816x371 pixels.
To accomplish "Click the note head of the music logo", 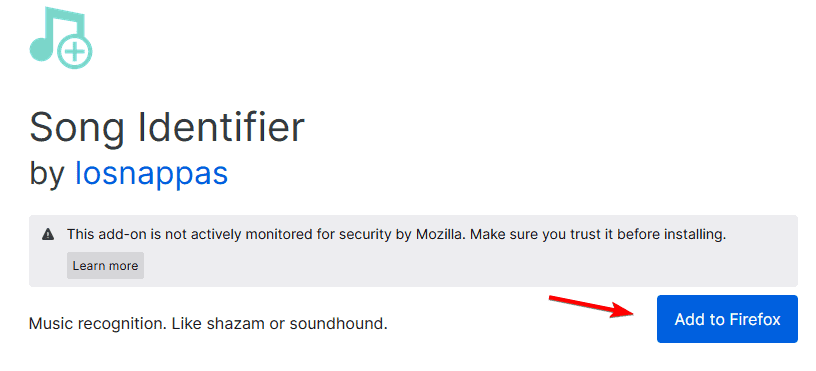I will point(42,50).
